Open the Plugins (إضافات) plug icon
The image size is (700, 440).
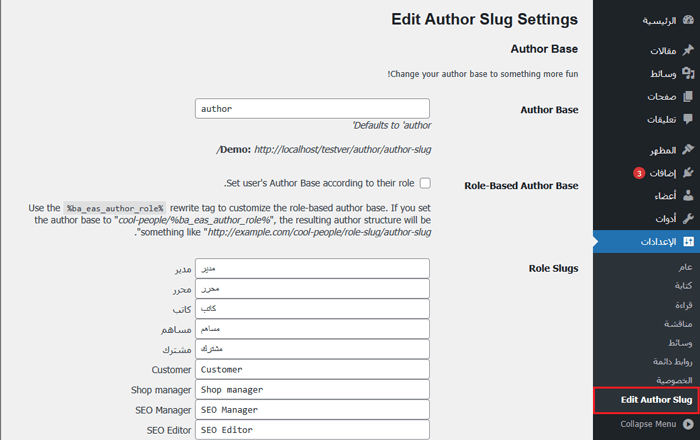686,173
